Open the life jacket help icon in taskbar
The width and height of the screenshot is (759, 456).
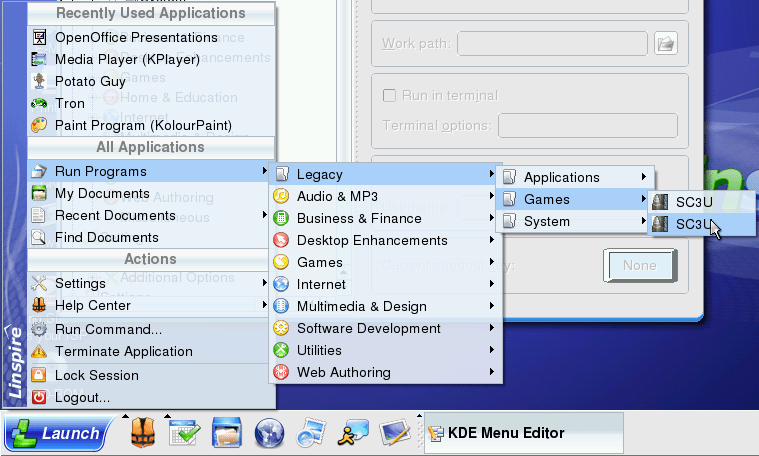143,433
